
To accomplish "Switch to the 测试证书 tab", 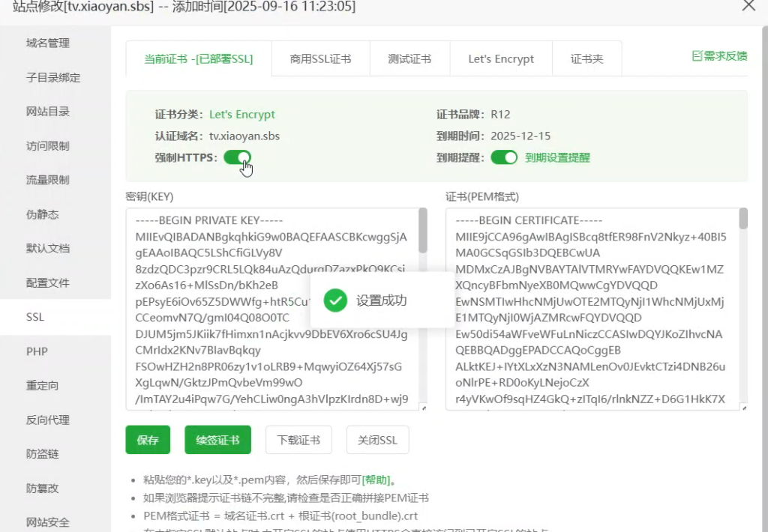I will [409, 59].
